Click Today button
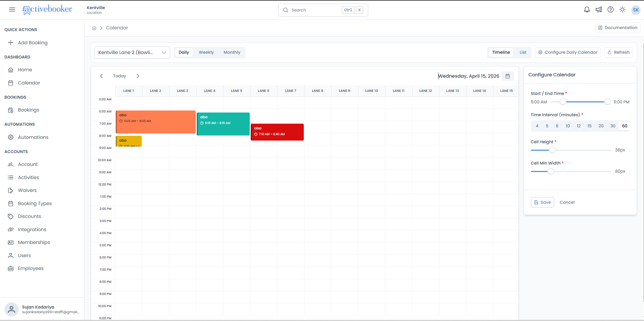Screen dimensions: 644x321 [x=119, y=76]
